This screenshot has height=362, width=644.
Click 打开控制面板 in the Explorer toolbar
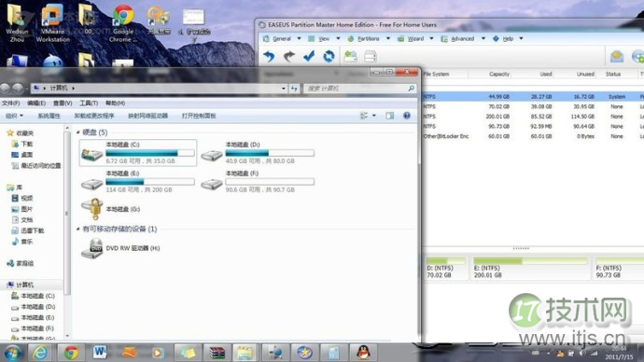point(199,116)
